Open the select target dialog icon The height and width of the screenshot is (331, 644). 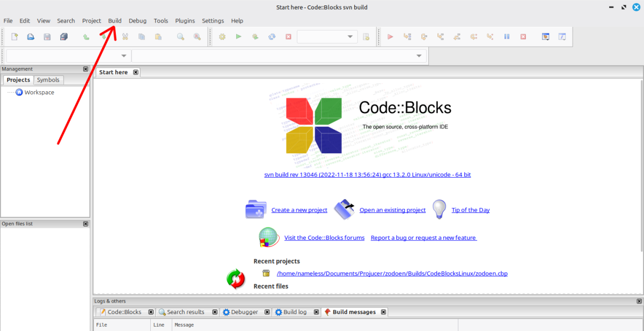[x=367, y=37]
